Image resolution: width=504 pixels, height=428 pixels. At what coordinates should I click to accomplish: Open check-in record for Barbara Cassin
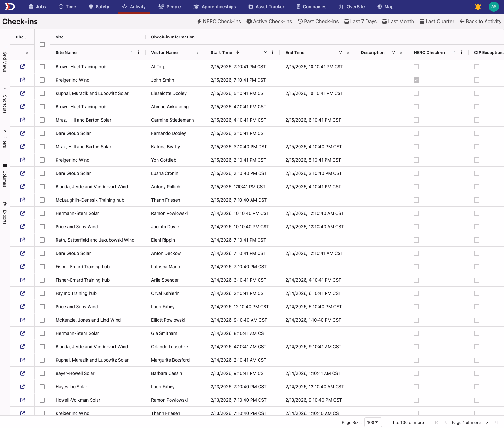(x=23, y=373)
